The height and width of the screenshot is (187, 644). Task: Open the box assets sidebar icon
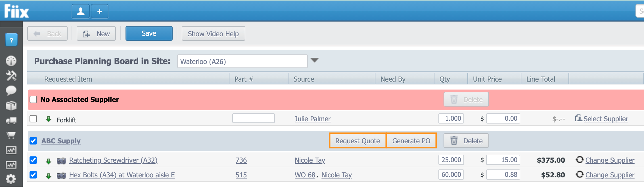[x=11, y=105]
